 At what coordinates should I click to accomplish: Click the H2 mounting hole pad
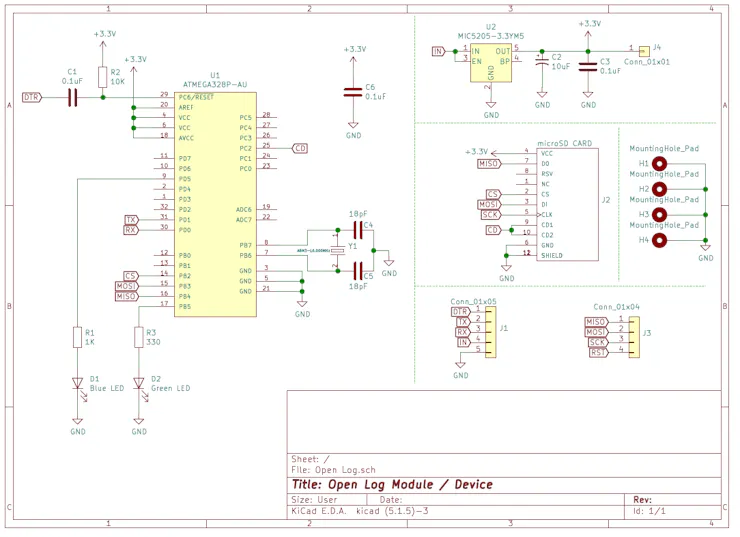[x=659, y=189]
